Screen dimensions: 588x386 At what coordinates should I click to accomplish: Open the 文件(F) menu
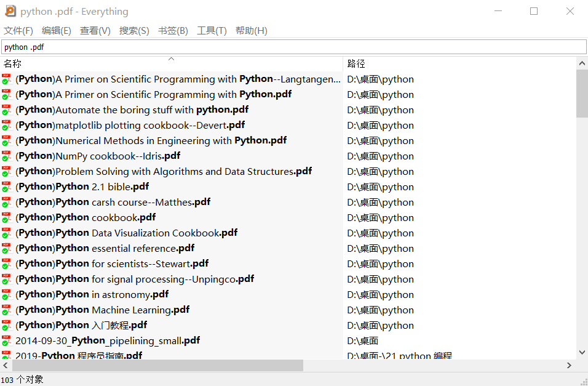[x=18, y=31]
